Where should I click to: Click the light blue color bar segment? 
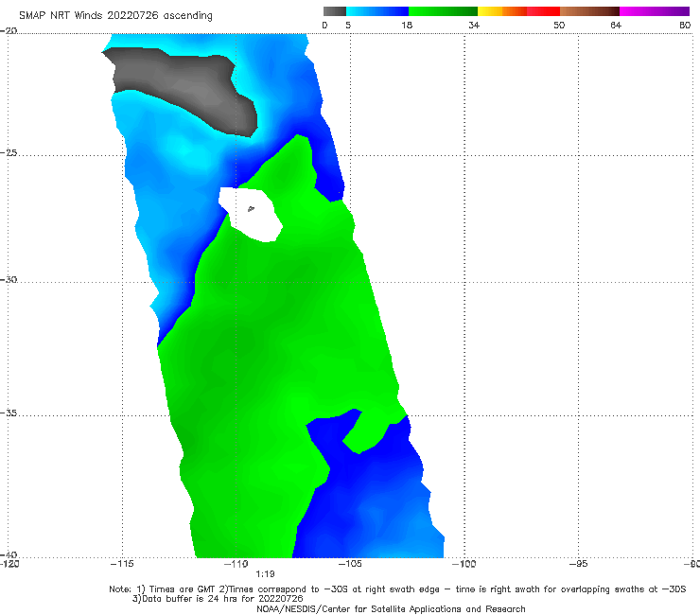tap(377, 11)
